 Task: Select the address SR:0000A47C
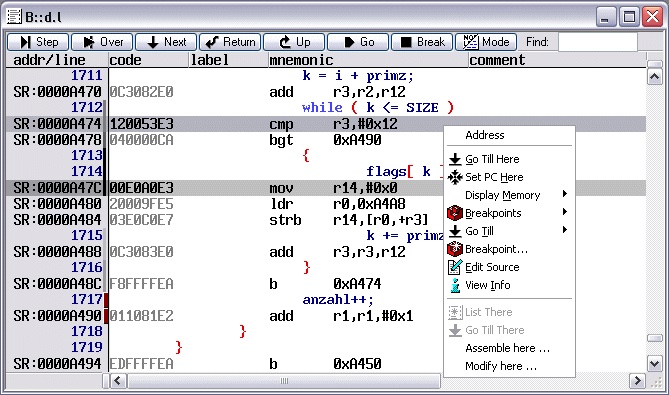[x=57, y=188]
